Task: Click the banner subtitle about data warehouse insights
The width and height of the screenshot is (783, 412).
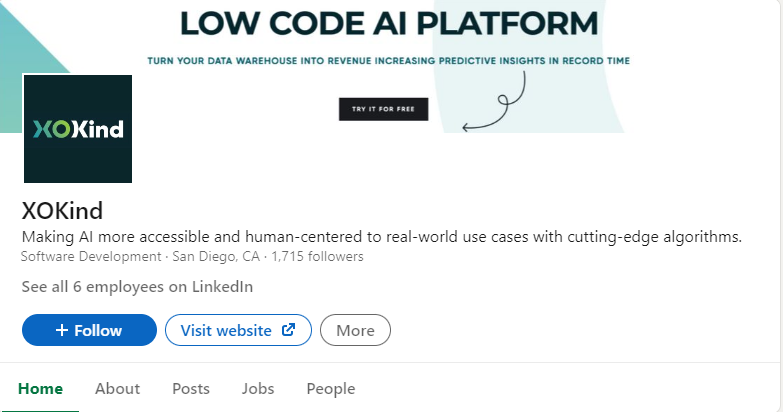Action: (389, 61)
